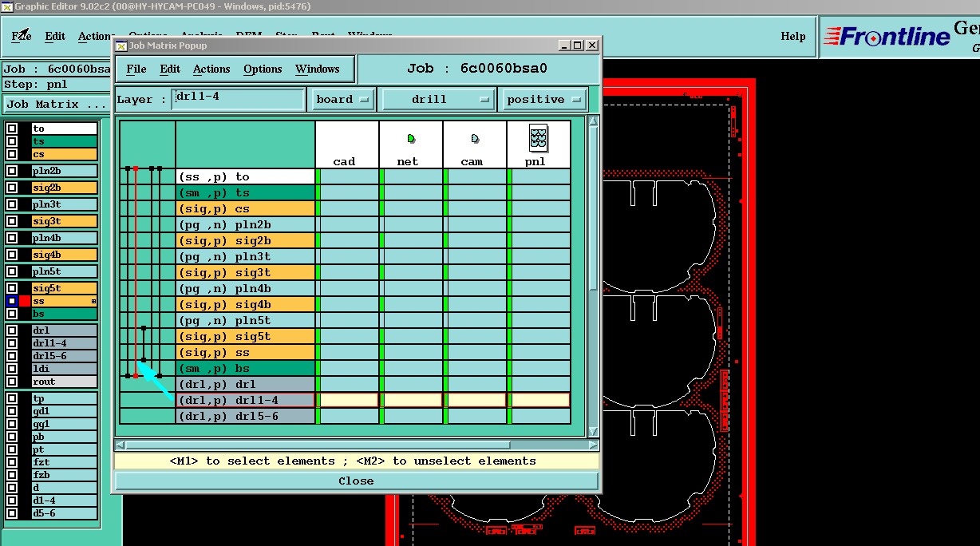Select layer sig4b in the layer list
This screenshot has height=546, width=980.
65,255
